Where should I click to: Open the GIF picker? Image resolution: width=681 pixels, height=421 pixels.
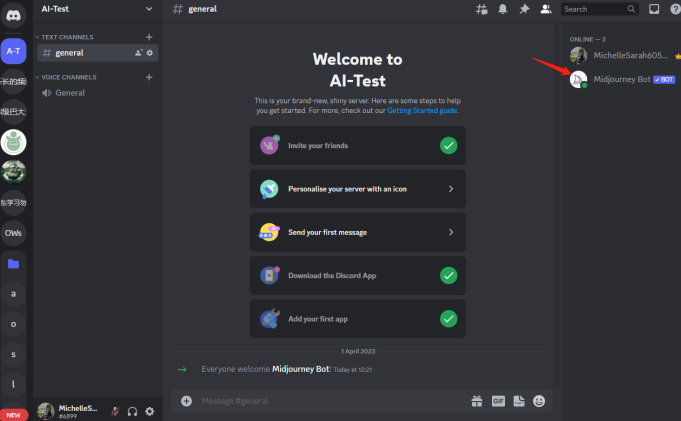point(498,401)
